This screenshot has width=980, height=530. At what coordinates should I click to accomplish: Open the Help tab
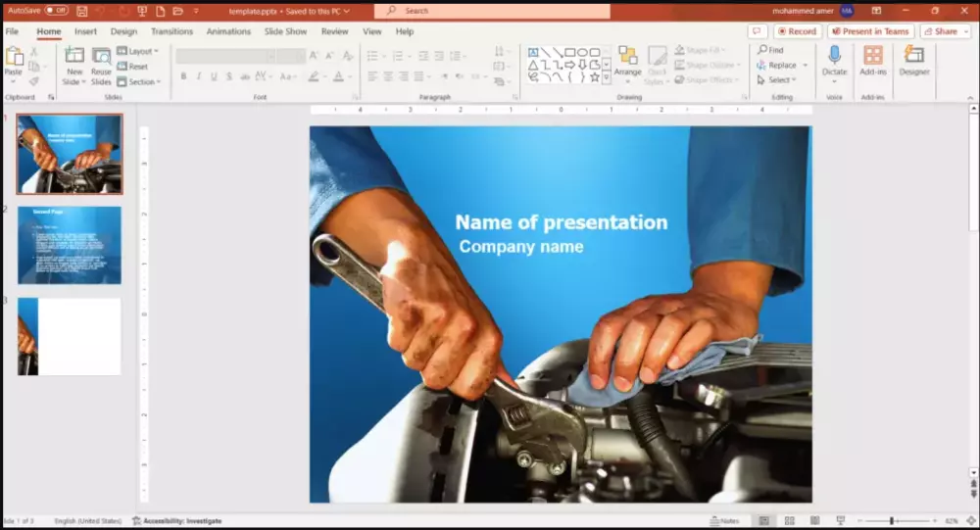coord(405,31)
